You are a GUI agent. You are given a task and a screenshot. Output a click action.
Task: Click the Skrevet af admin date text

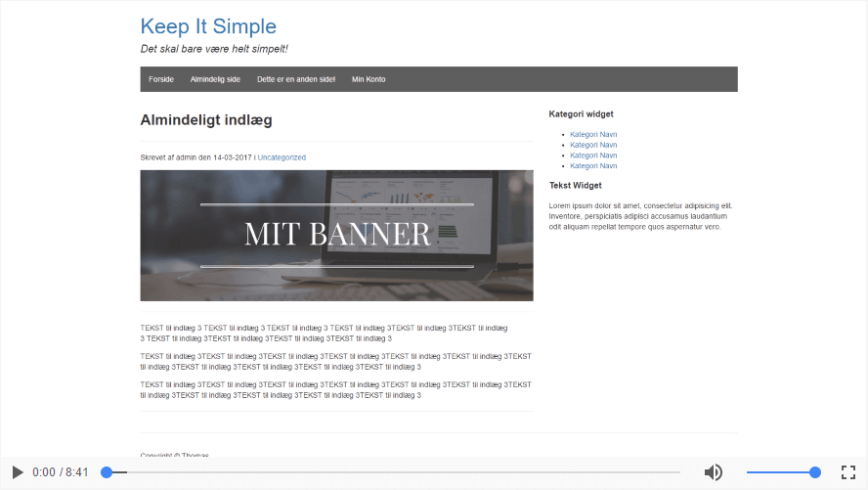tap(195, 157)
